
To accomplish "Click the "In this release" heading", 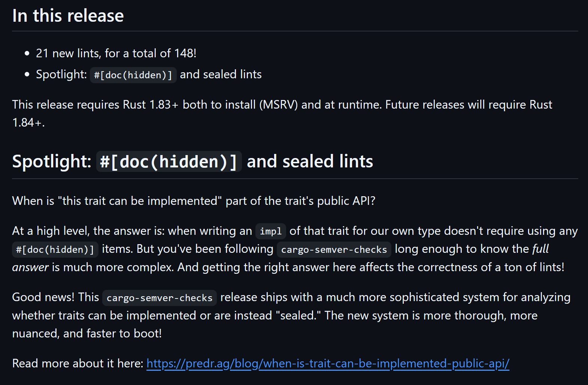I will tap(68, 16).
